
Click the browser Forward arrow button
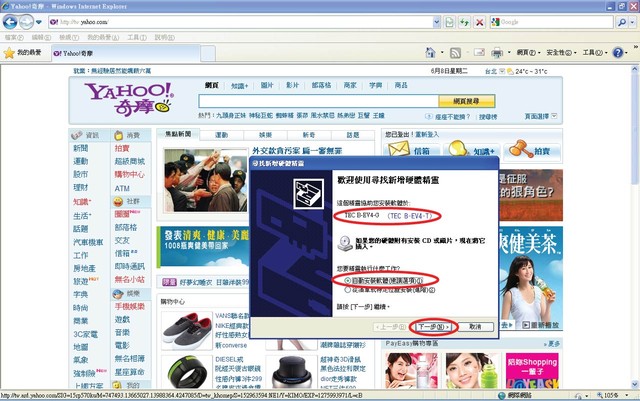[x=26, y=22]
